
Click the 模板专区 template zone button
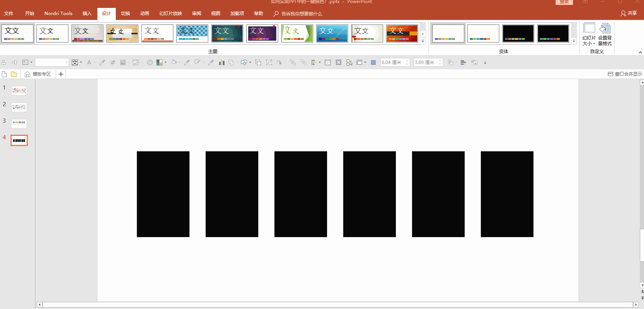point(38,74)
